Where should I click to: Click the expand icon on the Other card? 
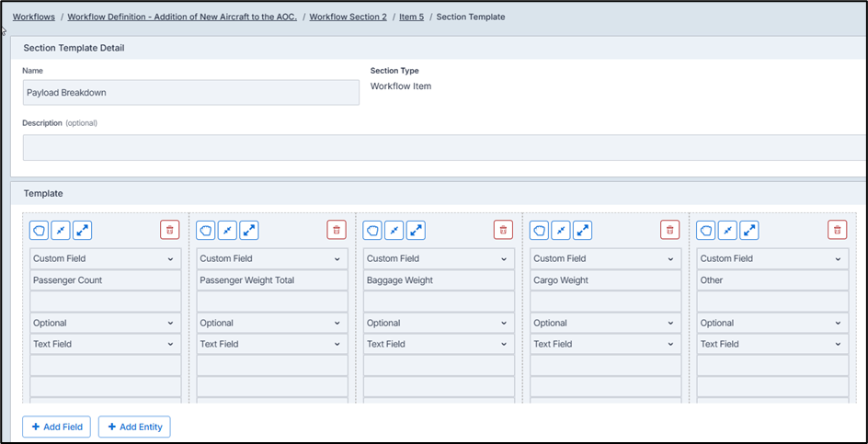click(x=749, y=231)
